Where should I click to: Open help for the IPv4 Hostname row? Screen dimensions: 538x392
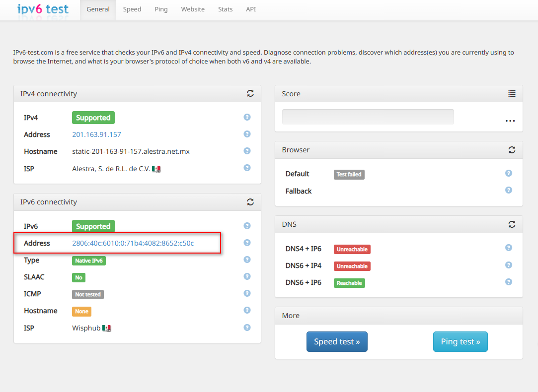(247, 151)
